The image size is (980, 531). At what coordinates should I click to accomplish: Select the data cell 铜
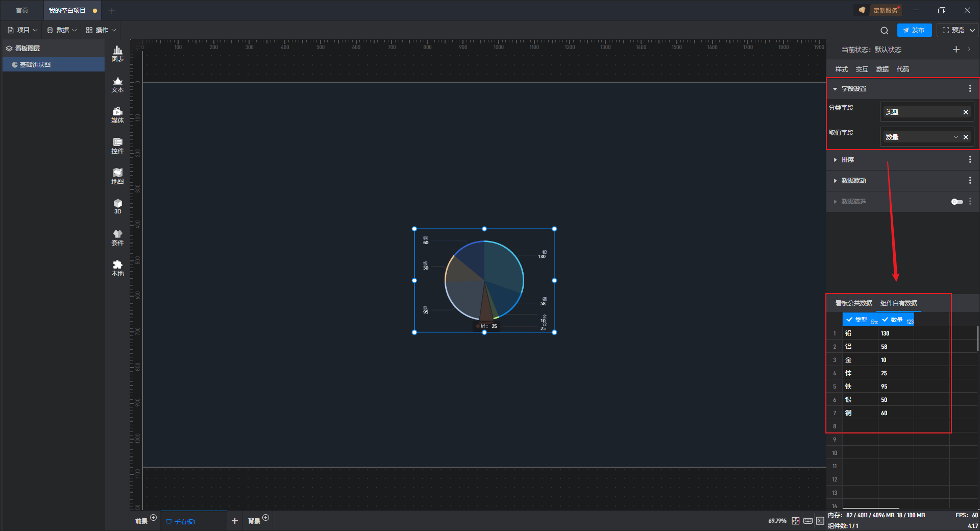click(x=860, y=413)
